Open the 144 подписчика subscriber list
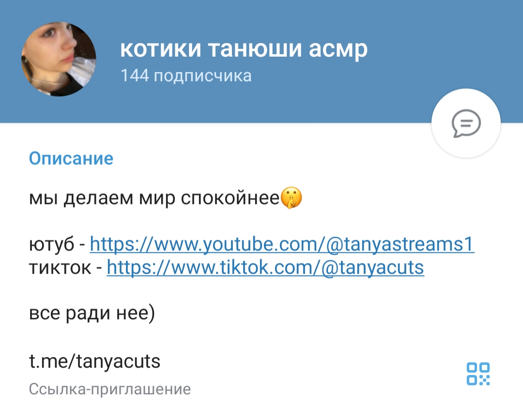The height and width of the screenshot is (420, 523). pos(186,76)
